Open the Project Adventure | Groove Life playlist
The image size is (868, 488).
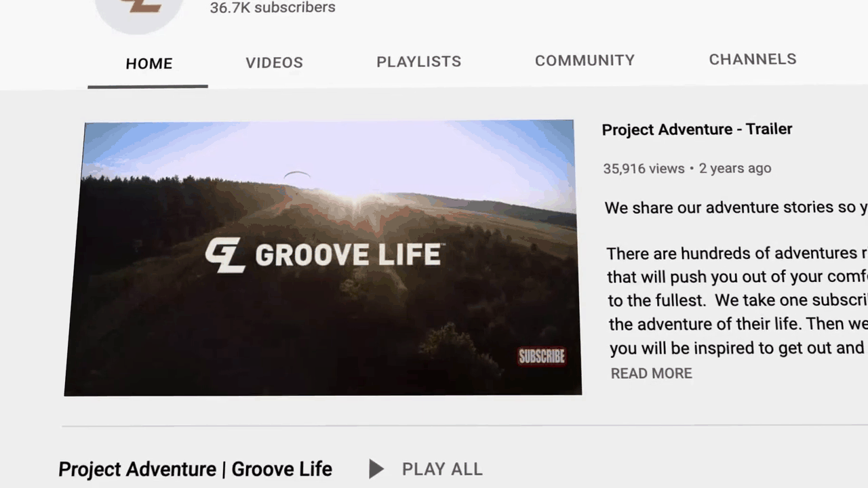pos(195,469)
